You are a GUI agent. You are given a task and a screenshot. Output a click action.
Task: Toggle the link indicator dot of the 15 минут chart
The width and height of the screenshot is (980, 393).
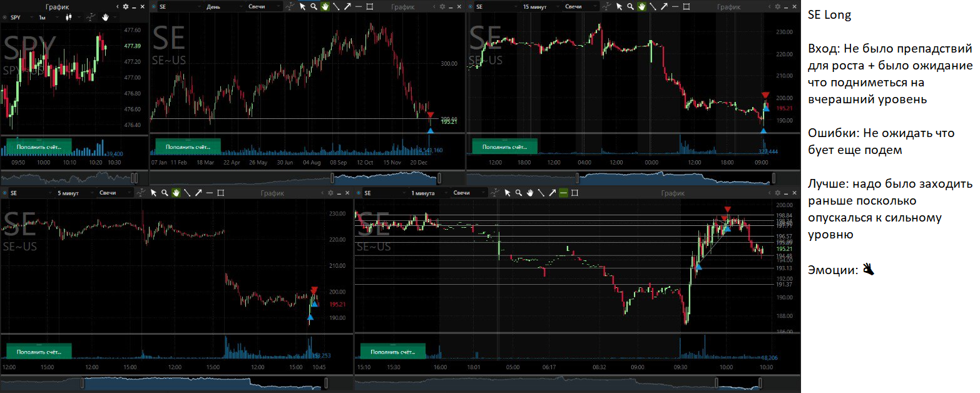point(471,7)
